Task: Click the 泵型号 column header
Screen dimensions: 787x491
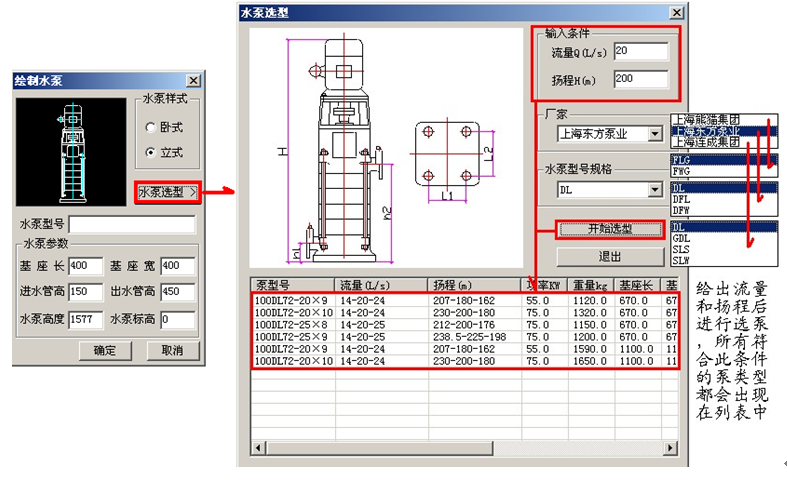Action: pyautogui.click(x=292, y=284)
